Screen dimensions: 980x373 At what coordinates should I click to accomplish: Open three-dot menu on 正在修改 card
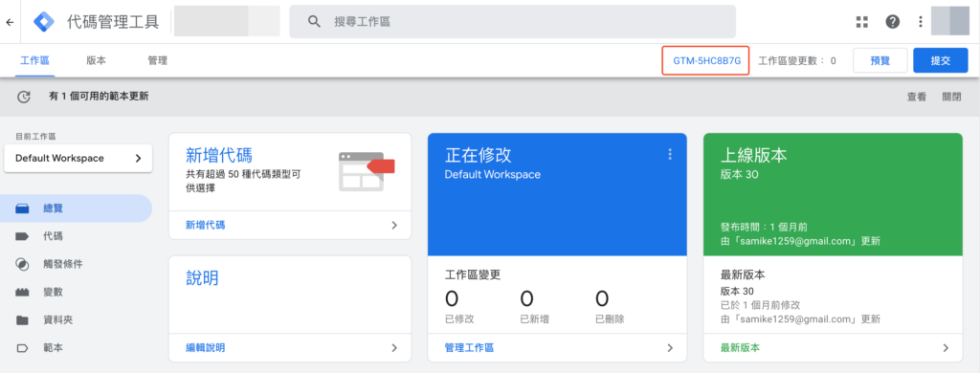point(670,154)
